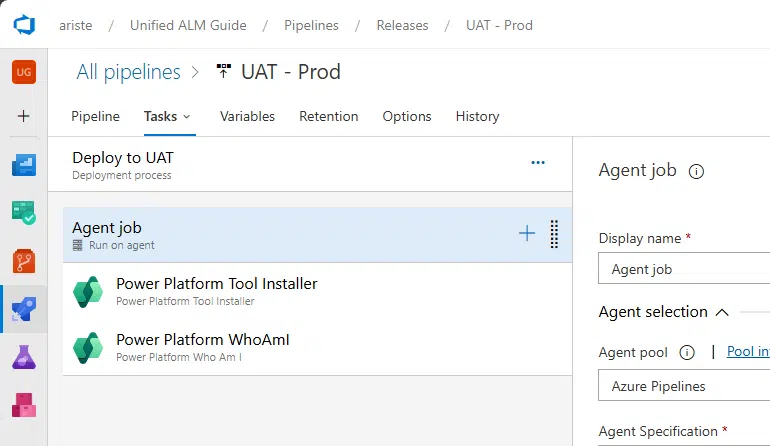Go back to All pipelines
Image resolution: width=770 pixels, height=446 pixels.
pyautogui.click(x=129, y=72)
